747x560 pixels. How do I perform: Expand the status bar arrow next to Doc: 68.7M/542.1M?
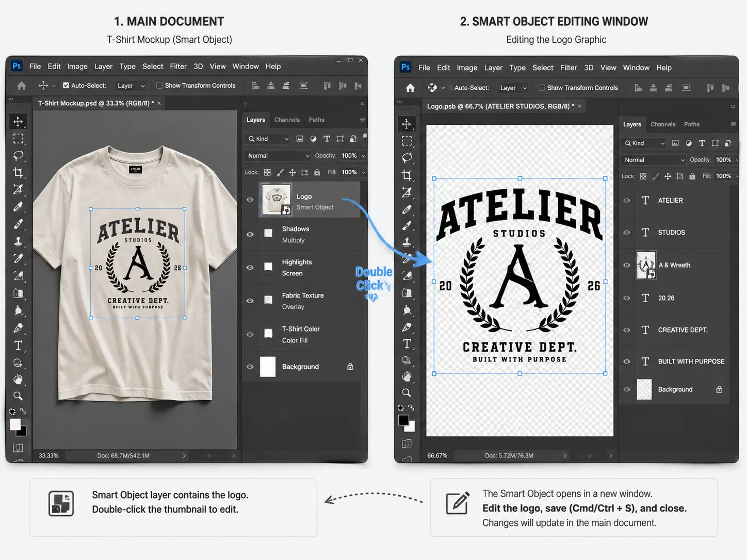point(184,456)
